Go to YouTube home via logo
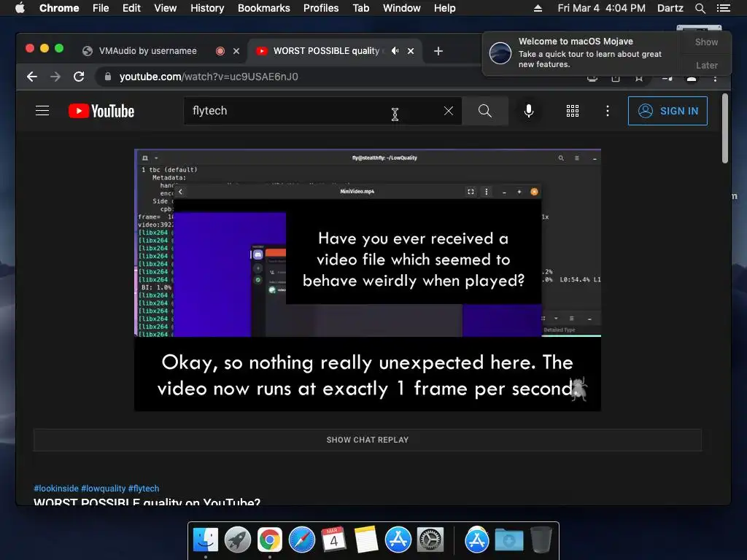Image resolution: width=747 pixels, height=560 pixels. coord(101,111)
